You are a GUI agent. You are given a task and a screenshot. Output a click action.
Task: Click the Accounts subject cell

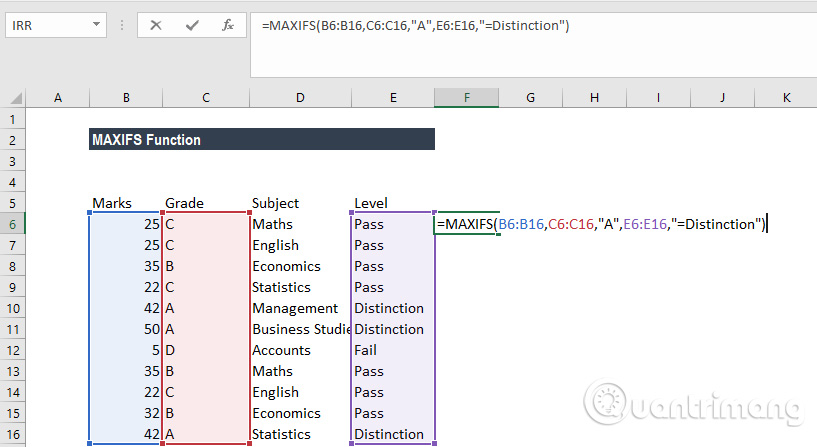pyautogui.click(x=300, y=350)
